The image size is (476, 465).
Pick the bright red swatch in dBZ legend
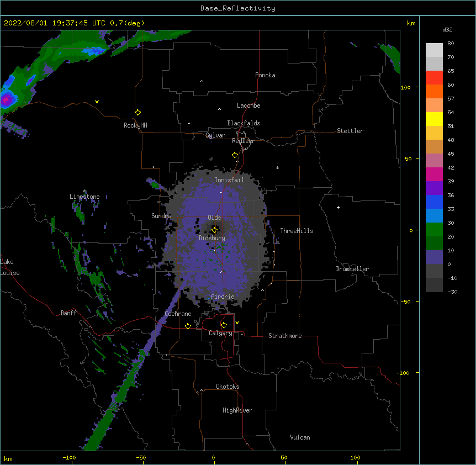434,78
